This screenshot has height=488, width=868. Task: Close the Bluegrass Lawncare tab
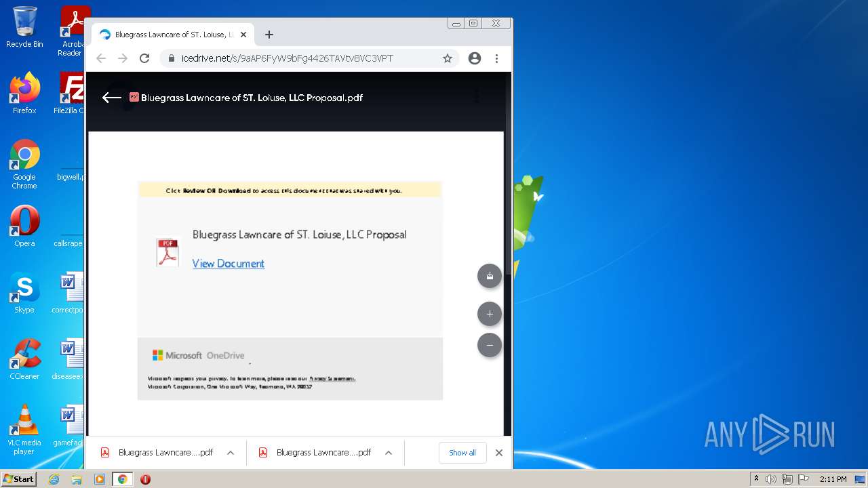[243, 35]
